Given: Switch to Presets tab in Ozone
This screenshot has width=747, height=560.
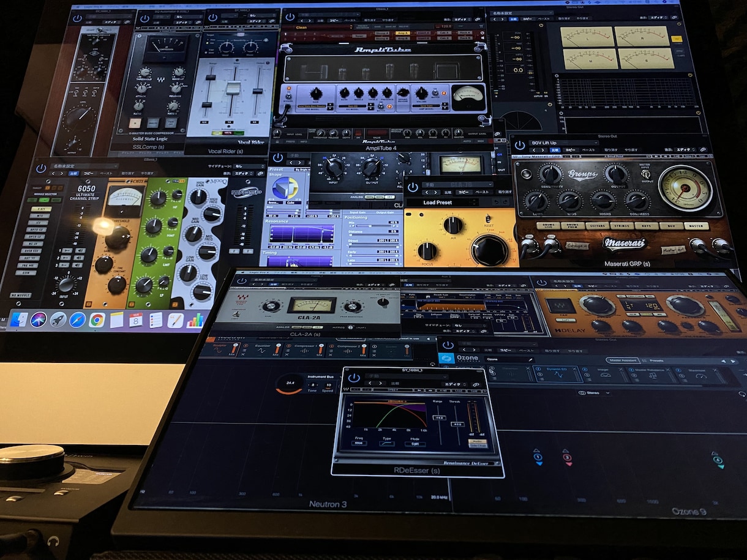Looking at the screenshot, I should point(656,360).
